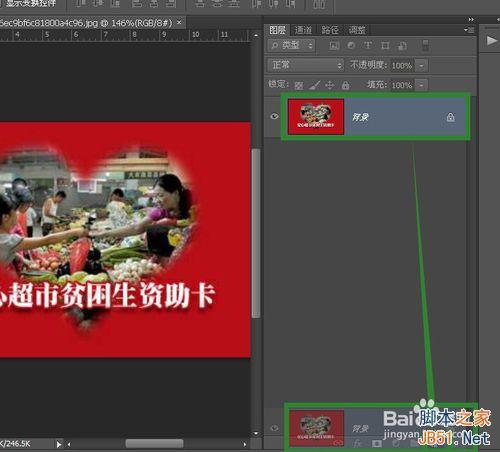The width and height of the screenshot is (500, 452).
Task: Click the 填充 100% value field
Action: coord(402,85)
